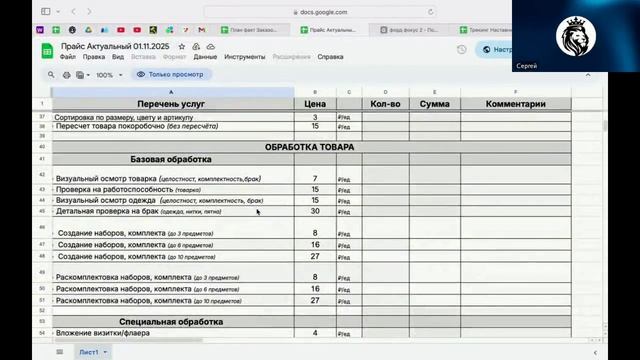
Task: Select the "Специальная обработка" cell
Action: (173, 322)
